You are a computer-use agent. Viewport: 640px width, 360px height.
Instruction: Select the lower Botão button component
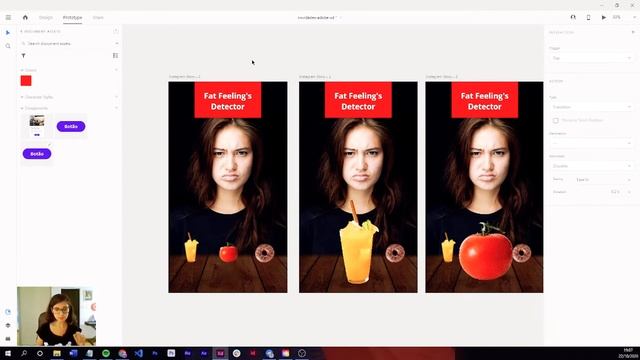click(x=37, y=154)
